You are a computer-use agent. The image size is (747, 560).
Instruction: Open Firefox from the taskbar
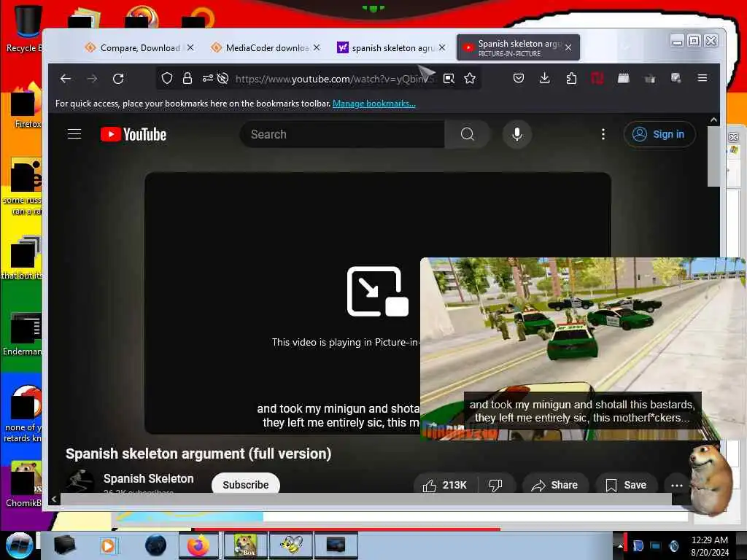pos(198,545)
